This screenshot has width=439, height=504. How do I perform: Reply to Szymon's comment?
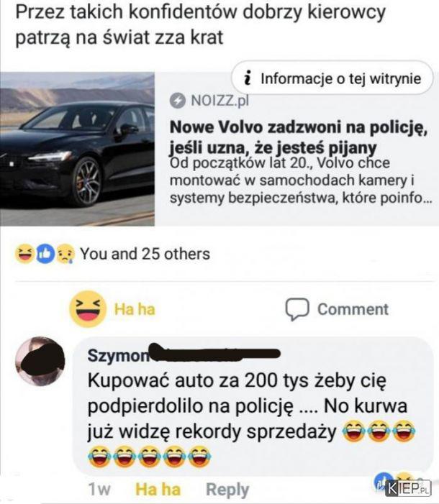(x=227, y=490)
